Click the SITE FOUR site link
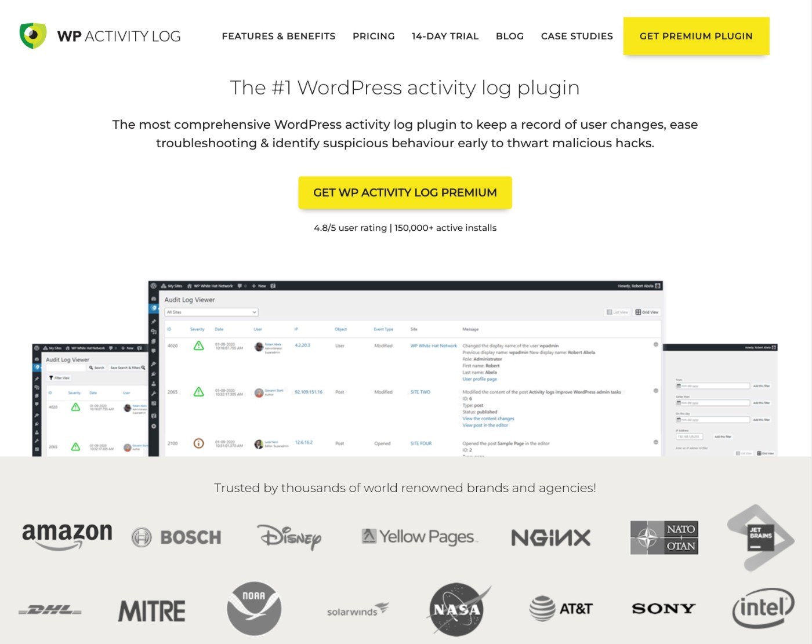 [x=421, y=443]
